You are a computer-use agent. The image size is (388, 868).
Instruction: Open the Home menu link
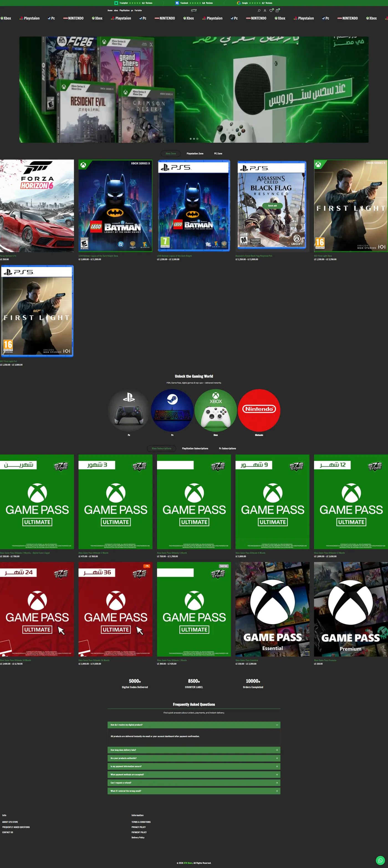110,11
